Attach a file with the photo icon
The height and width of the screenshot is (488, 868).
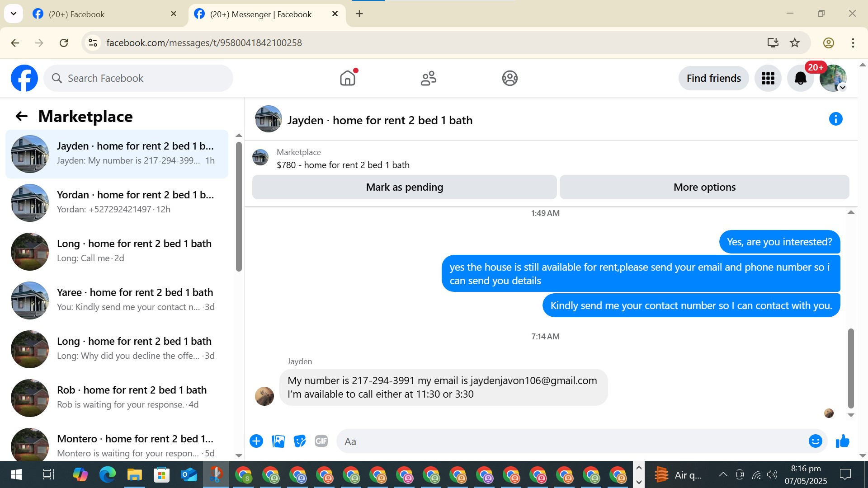[x=278, y=441]
